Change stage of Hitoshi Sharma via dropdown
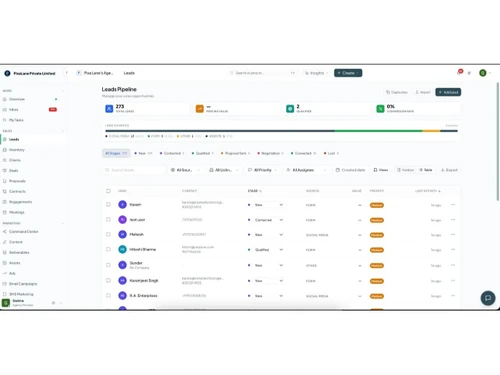 [269, 250]
